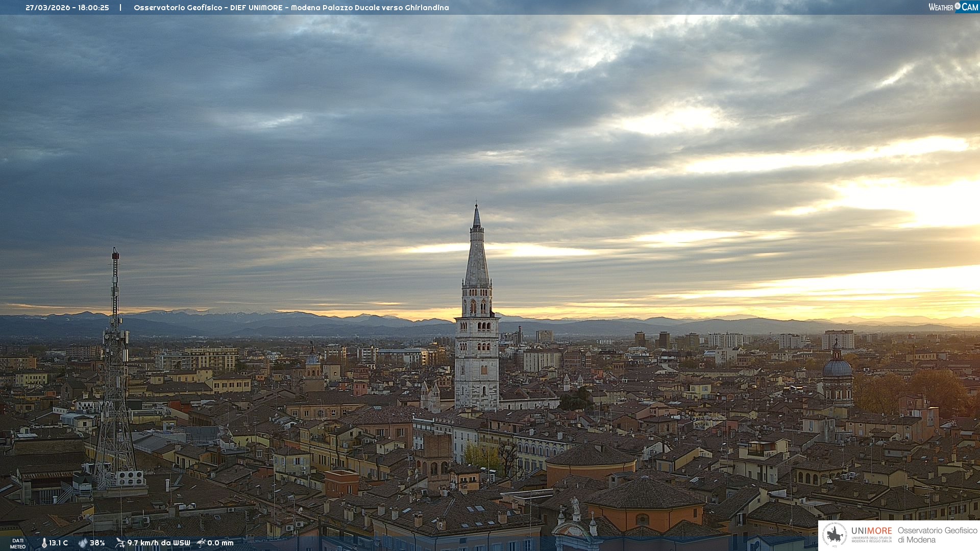This screenshot has width=980, height=551.
Task: Click the WeatherCam camera lens logo
Action: coord(958,6)
